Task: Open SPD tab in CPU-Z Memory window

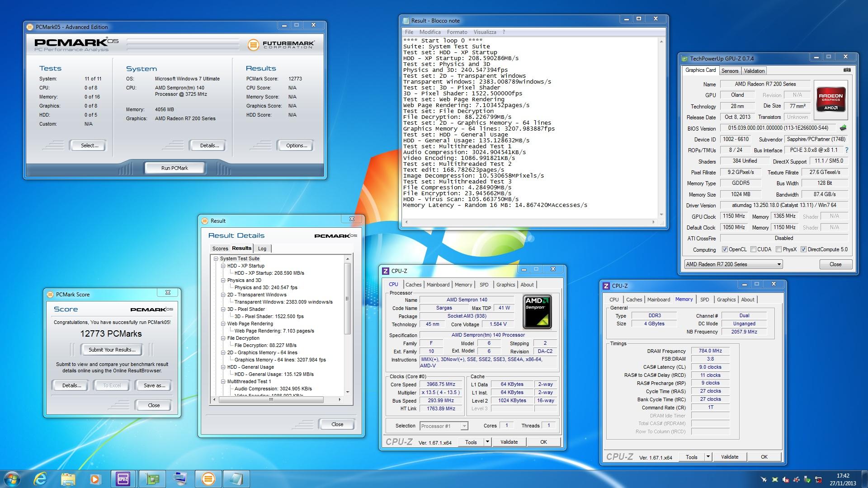Action: (704, 300)
